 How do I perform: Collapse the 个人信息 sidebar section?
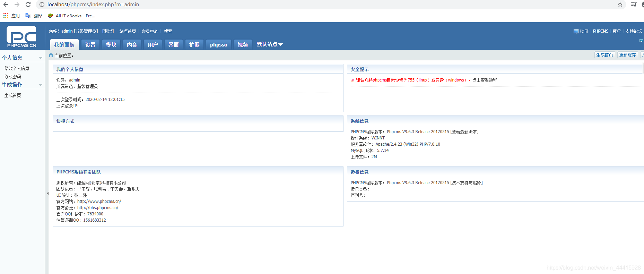(x=41, y=58)
